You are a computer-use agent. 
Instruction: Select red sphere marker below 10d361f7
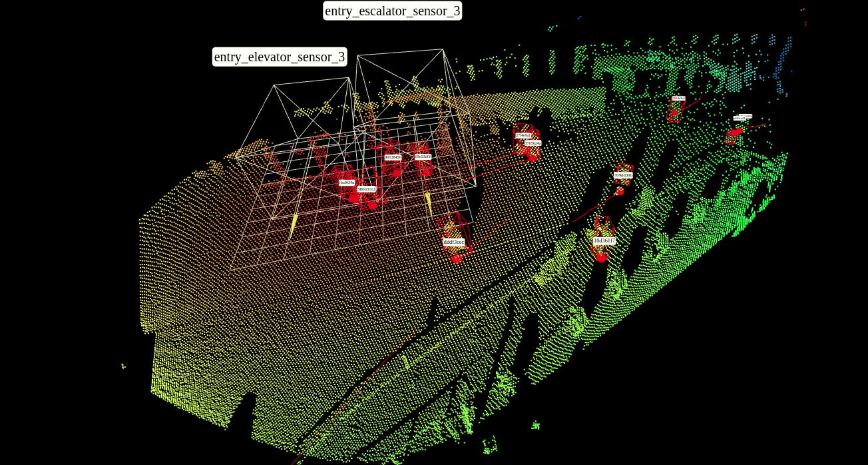(x=602, y=257)
